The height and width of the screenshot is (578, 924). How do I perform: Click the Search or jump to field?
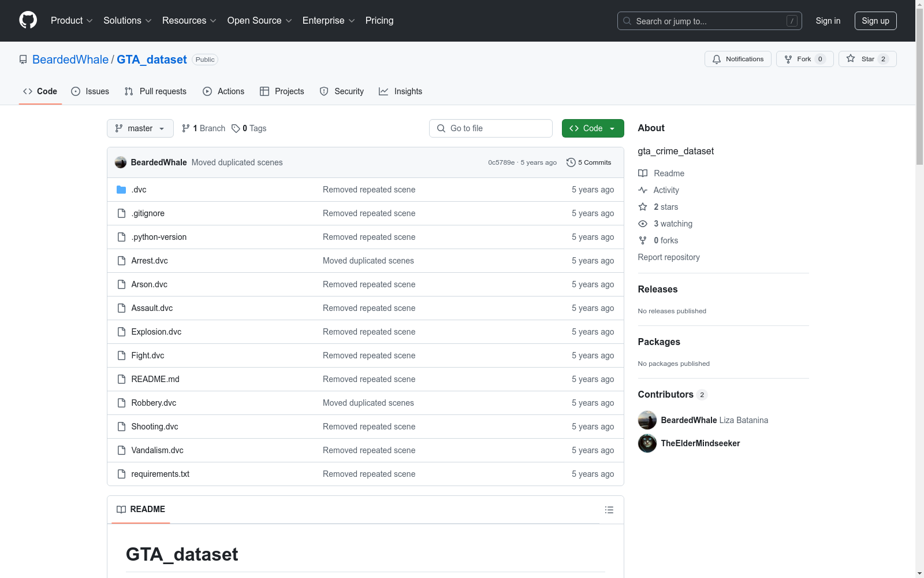point(710,21)
